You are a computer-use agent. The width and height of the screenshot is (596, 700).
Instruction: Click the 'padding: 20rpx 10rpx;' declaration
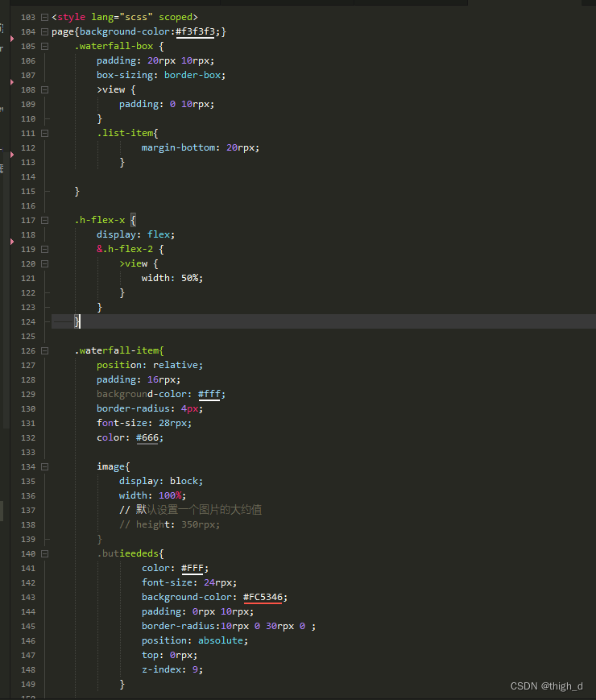pyautogui.click(x=155, y=60)
